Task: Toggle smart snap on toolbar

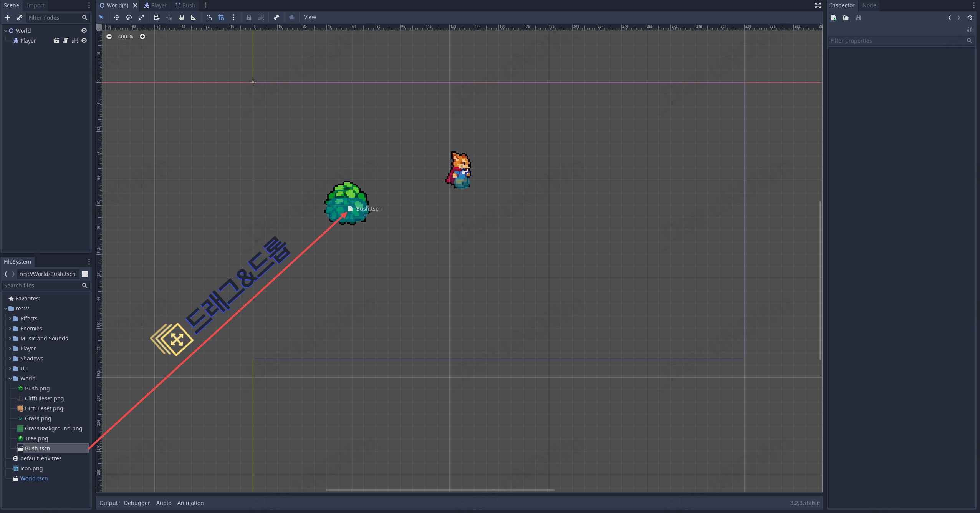Action: [209, 17]
